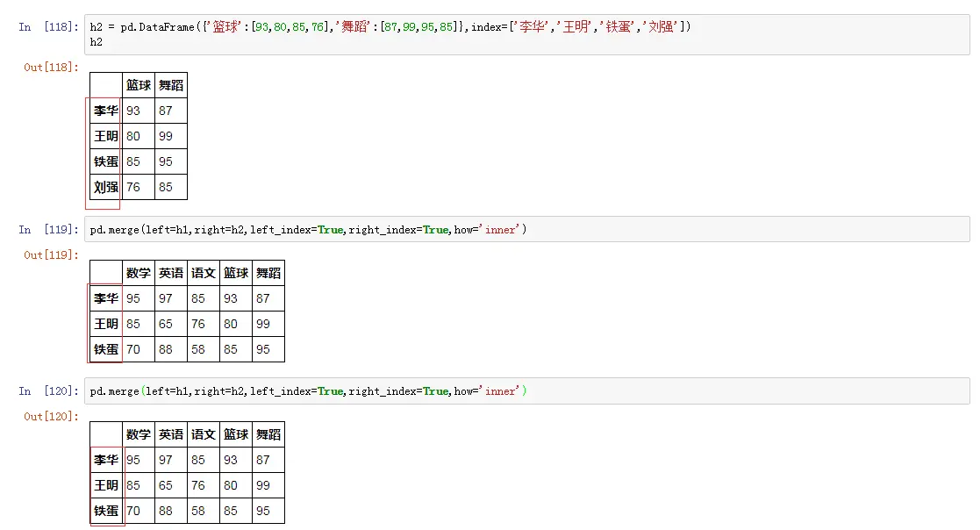Screen dimensions: 980x530
Task: Click 英语 column header in Out[119] table
Action: pos(170,273)
